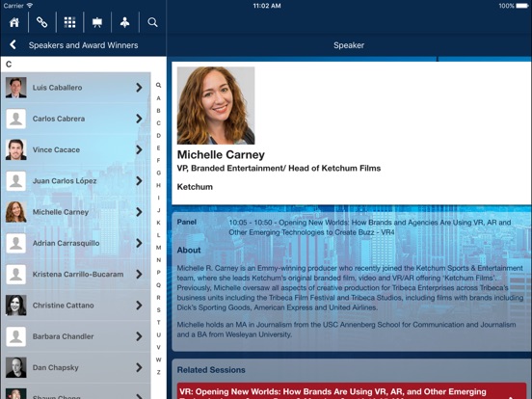Expand Juan Carlos López row chevron
Image resolution: width=532 pixels, height=399 pixels.
click(139, 181)
